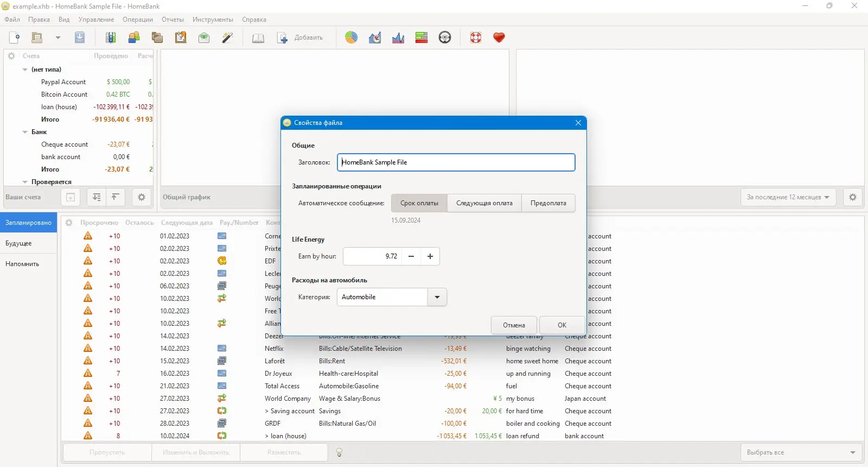Image resolution: width=868 pixels, height=467 pixels.
Task: Click the show account button under accounts
Action: click(71, 197)
